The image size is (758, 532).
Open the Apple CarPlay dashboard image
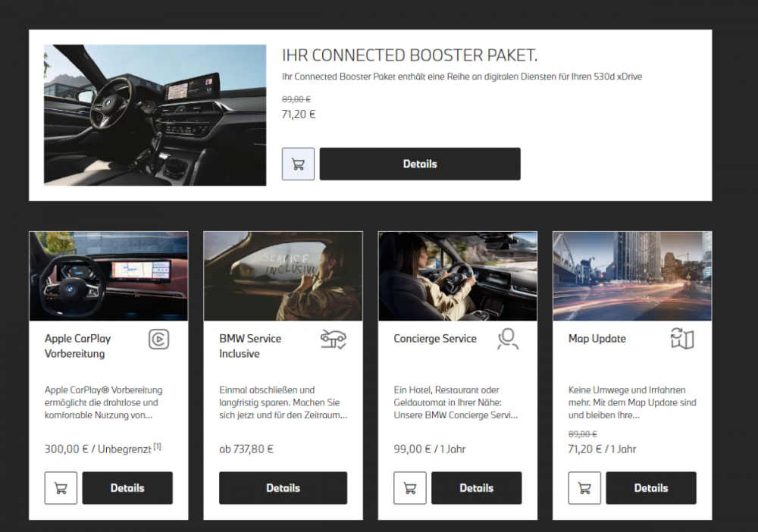pos(108,277)
